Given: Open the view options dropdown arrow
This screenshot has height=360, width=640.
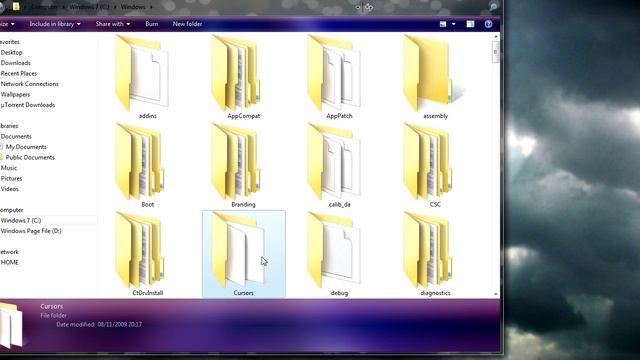Looking at the screenshot, I should pos(453,24).
